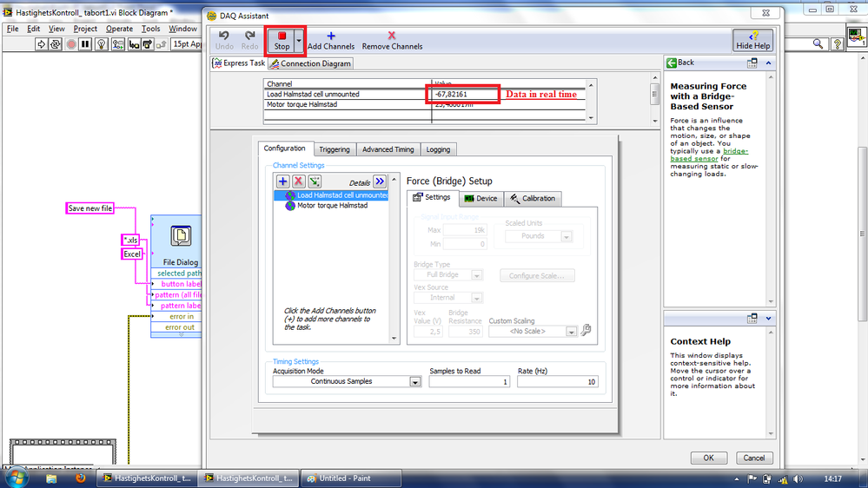The width and height of the screenshot is (868, 488).
Task: Select the Configuration tab
Action: coord(284,148)
